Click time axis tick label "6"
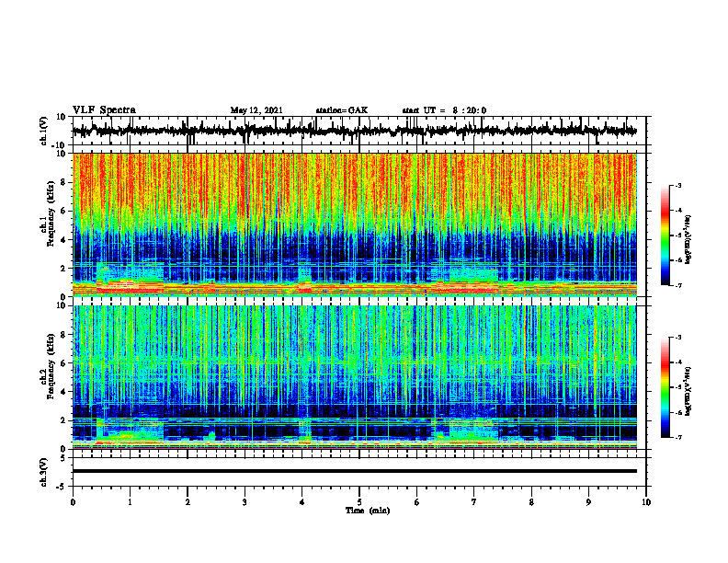728x563 pixels. pyautogui.click(x=417, y=502)
